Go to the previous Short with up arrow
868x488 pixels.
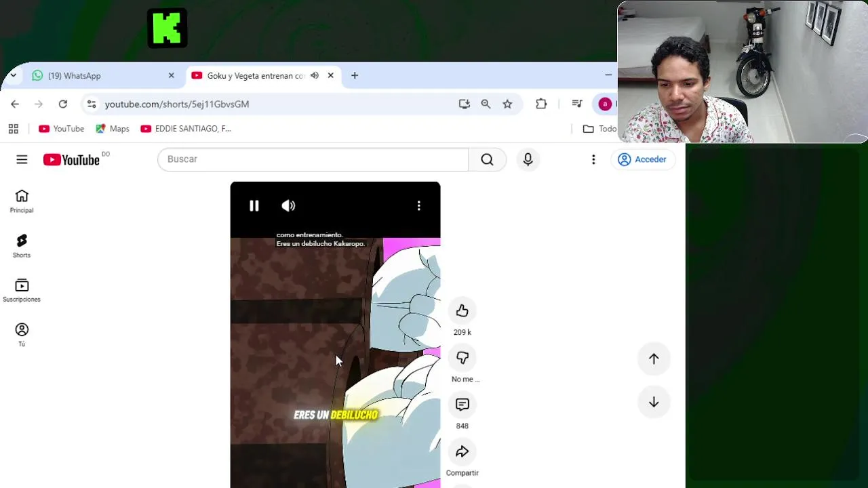click(654, 359)
